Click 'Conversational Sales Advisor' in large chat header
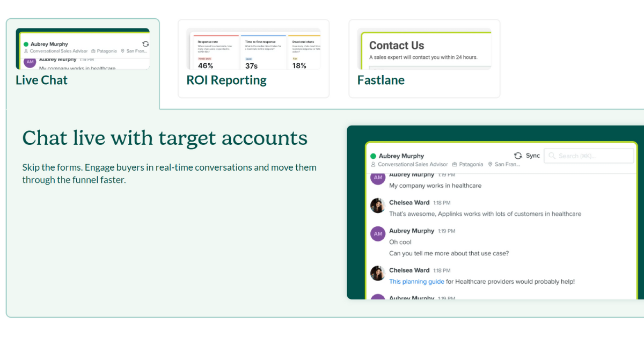 tap(413, 164)
